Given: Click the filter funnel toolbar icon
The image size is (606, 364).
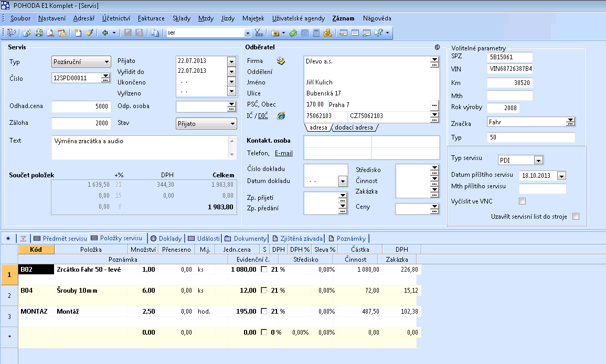Looking at the screenshot, I should coord(259,33).
